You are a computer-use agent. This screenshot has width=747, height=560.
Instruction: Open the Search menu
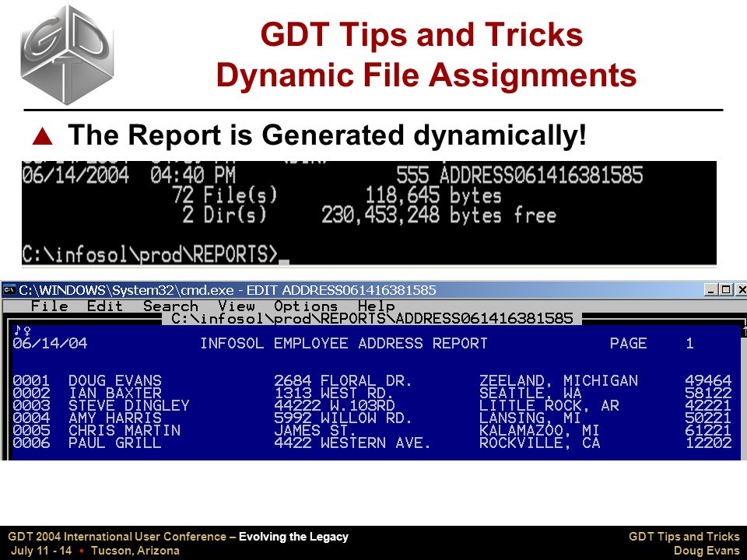170,306
